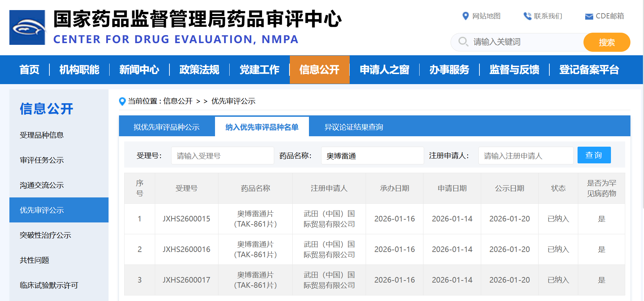Viewport: 644px width, 301px height.
Task: Click the 已纳入 status in row JXHS2600017
Action: point(558,280)
